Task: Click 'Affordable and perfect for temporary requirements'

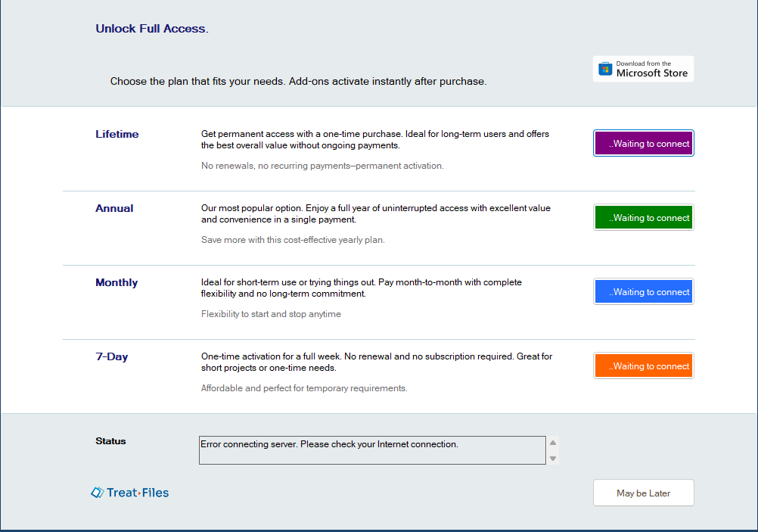Action: pyautogui.click(x=304, y=388)
